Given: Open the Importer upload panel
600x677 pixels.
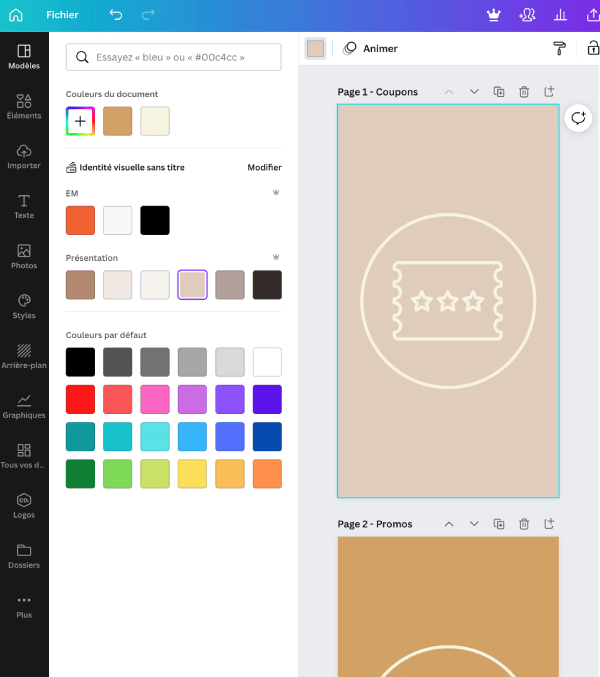Looking at the screenshot, I should (x=24, y=156).
